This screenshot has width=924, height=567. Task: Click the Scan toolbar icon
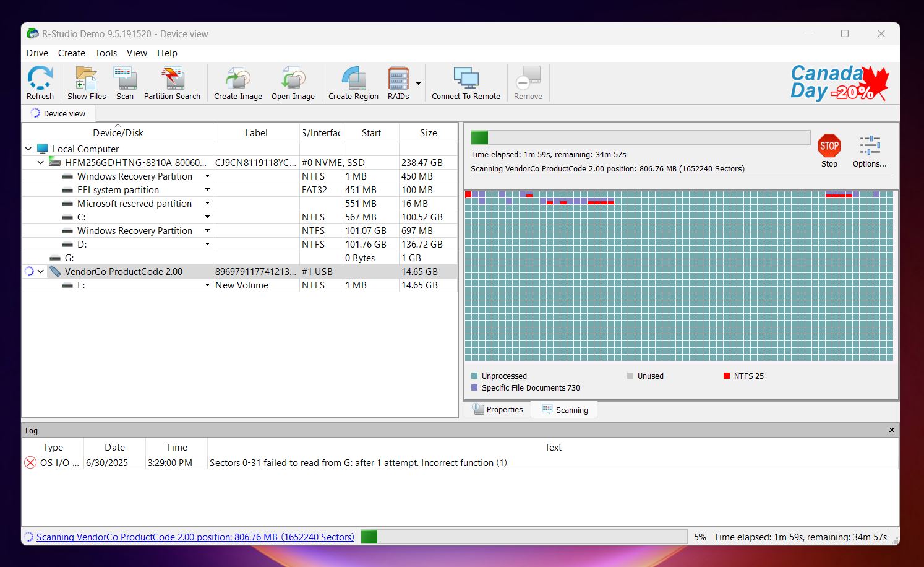[125, 79]
